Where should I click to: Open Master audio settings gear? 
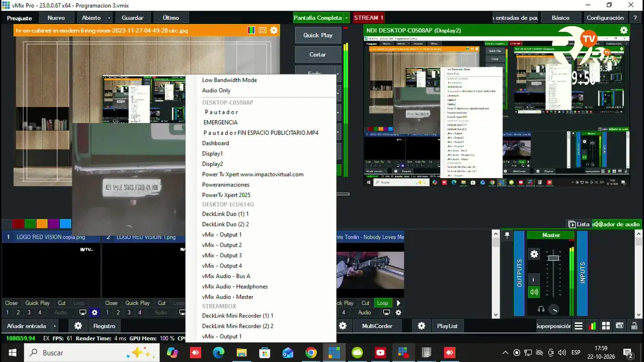point(534,254)
